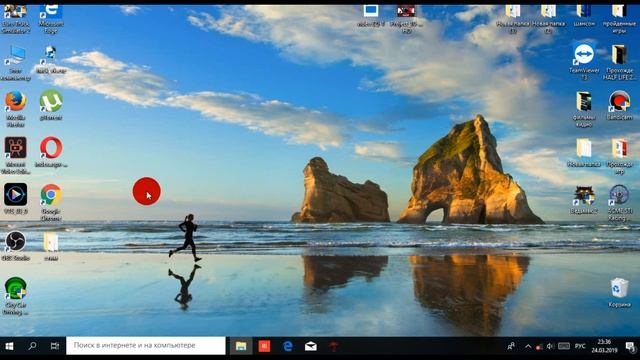Switch input language via РУС indicator
Image resolution: width=640 pixels, height=360 pixels.
click(x=580, y=347)
